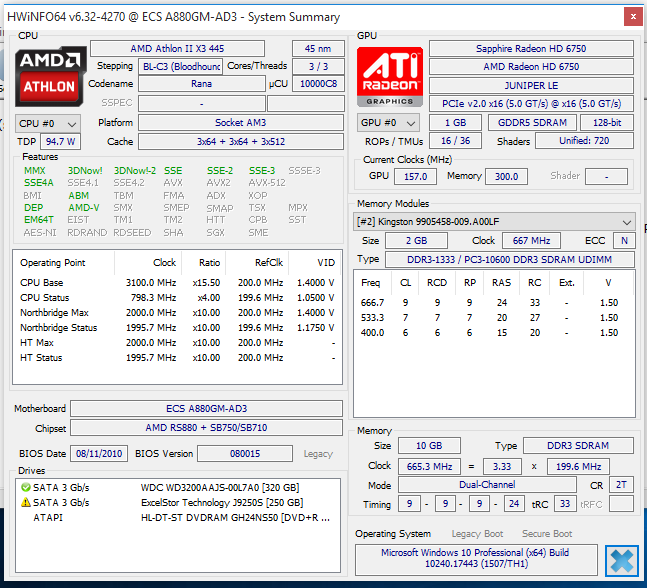Image resolution: width=647 pixels, height=588 pixels.
Task: Click the 666.7 frequency timing row
Action: click(494, 302)
